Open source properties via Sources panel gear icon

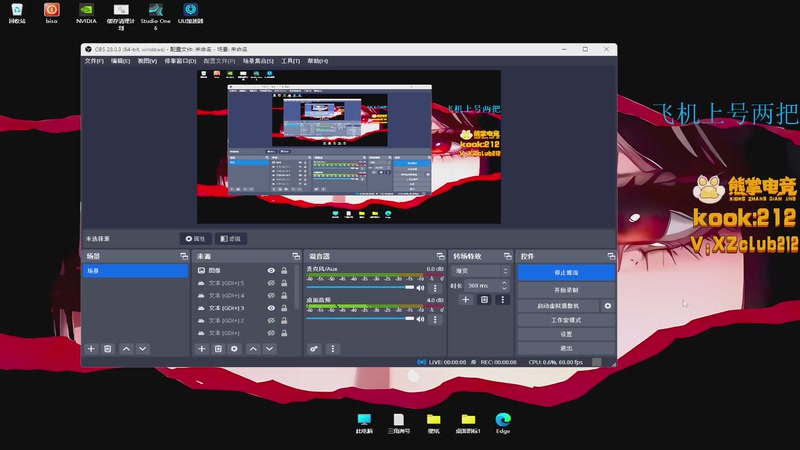(234, 348)
